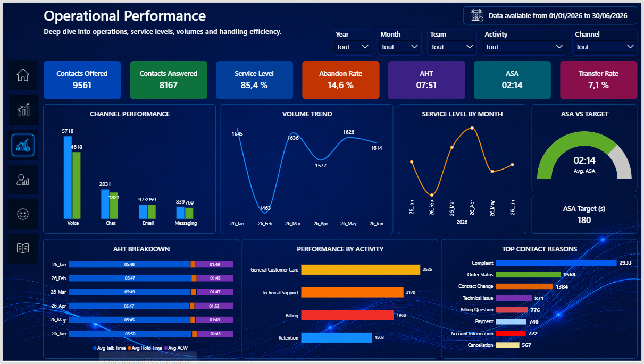Select the Technical Support orange bar
Image resolution: width=644 pixels, height=364 pixels.
(x=352, y=292)
